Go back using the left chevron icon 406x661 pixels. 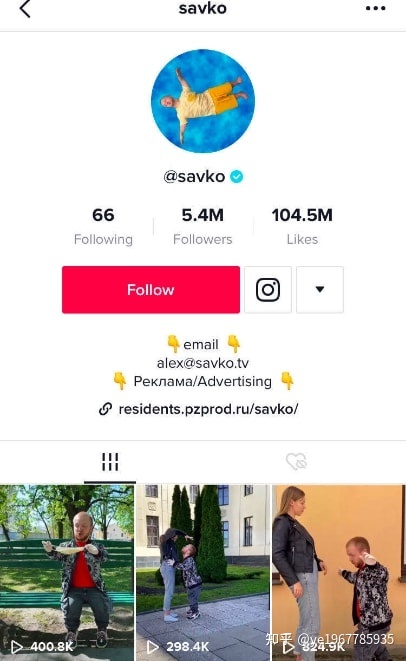pyautogui.click(x=25, y=8)
